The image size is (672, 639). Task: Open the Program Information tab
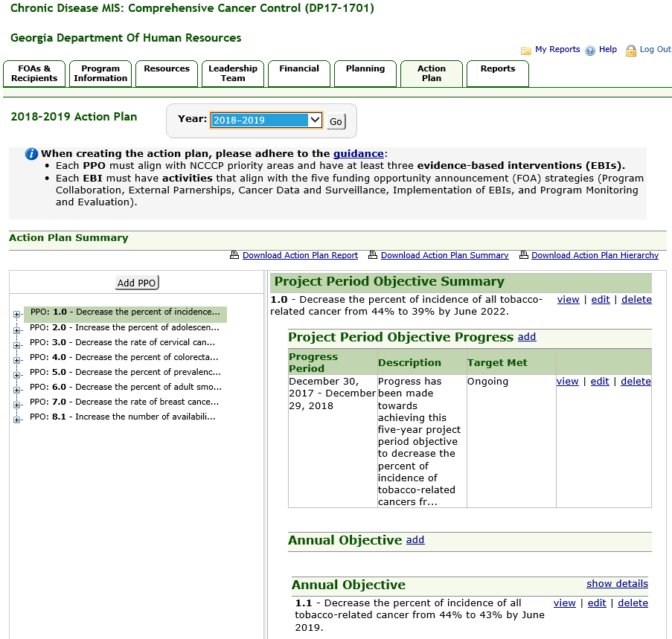coord(100,74)
